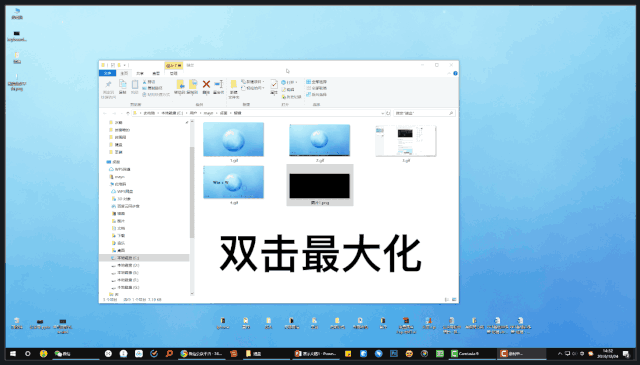
Task: Open the Action Center notification icon
Action: point(626,354)
